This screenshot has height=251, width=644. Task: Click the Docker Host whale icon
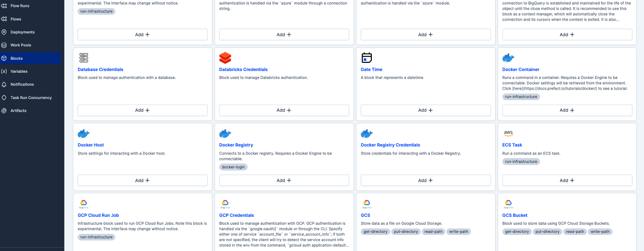pyautogui.click(x=84, y=133)
